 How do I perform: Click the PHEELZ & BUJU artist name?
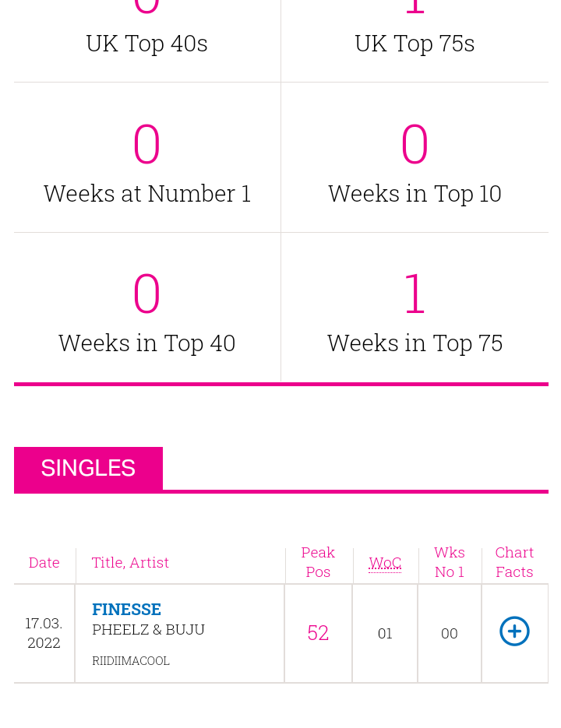click(148, 630)
